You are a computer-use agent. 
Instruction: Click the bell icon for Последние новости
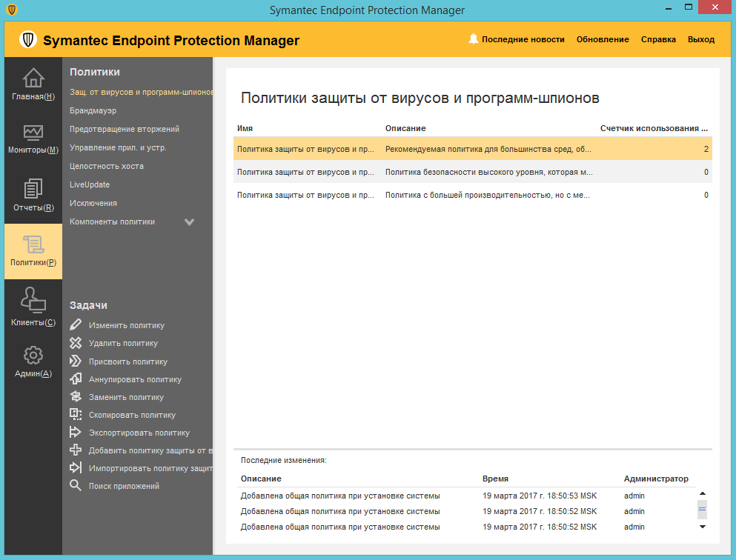474,39
